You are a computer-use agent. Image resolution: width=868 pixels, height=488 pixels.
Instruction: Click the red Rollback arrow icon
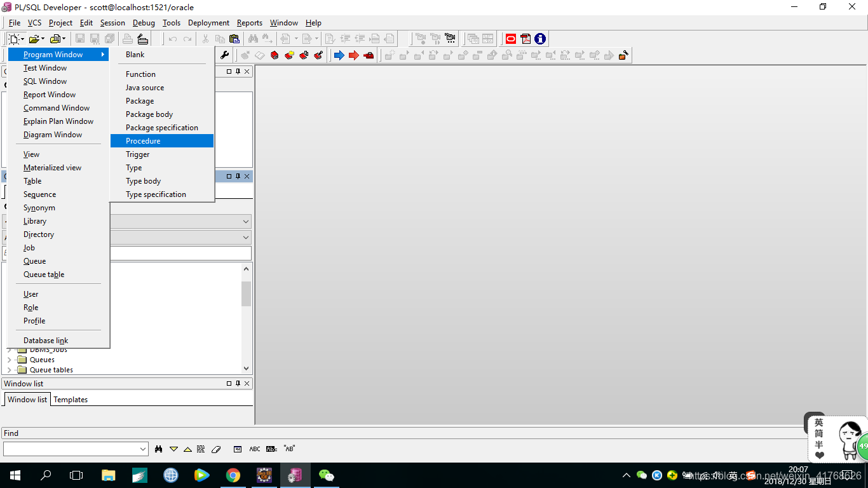pyautogui.click(x=353, y=55)
